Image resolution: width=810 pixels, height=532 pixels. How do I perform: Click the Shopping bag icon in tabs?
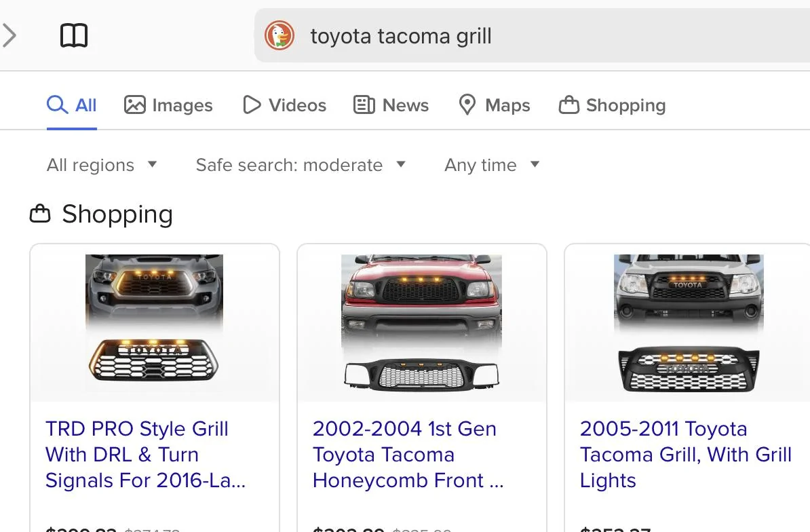(568, 105)
